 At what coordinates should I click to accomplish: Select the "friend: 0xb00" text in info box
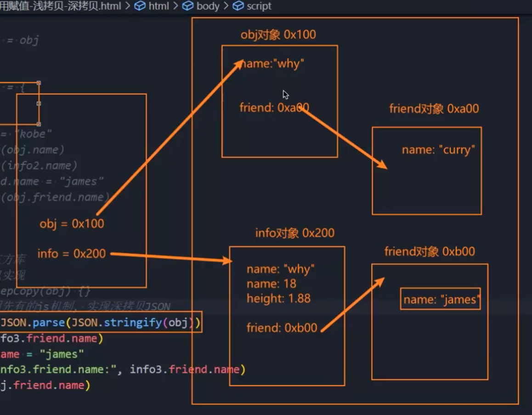point(282,328)
